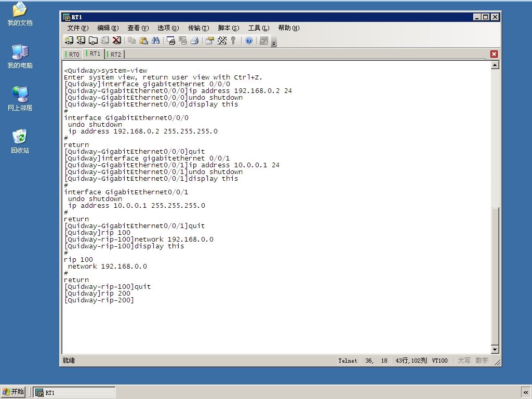Click the Copy toolbar icon
The height and width of the screenshot is (399, 532).
point(131,41)
